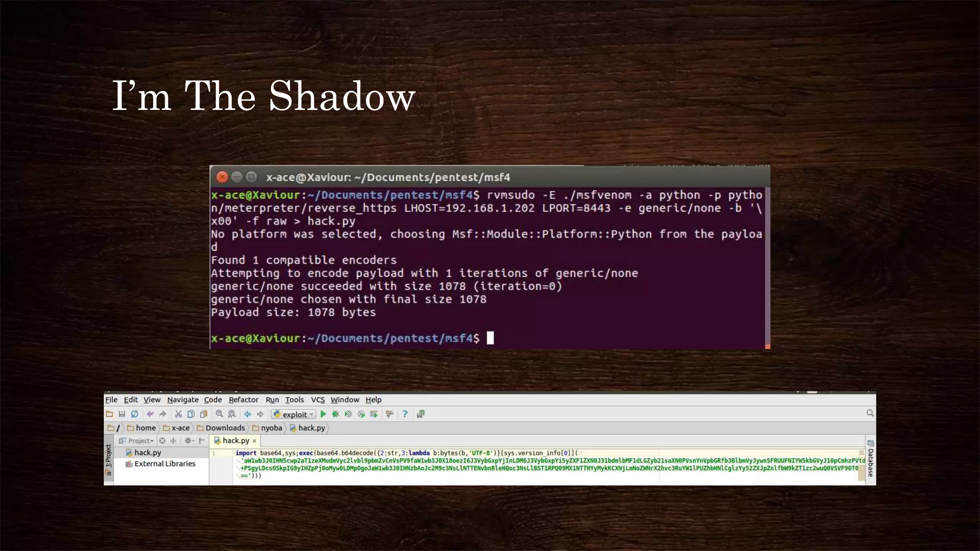
Task: Open the Navigate menu
Action: pos(183,400)
